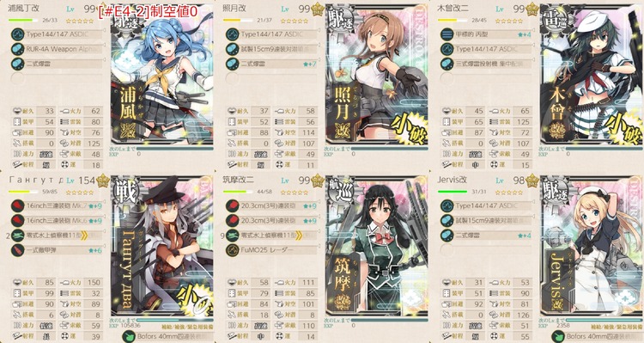Open the 浦風 ship card portrait
Image resolution: width=644 pixels, height=343 pixels.
[161, 75]
